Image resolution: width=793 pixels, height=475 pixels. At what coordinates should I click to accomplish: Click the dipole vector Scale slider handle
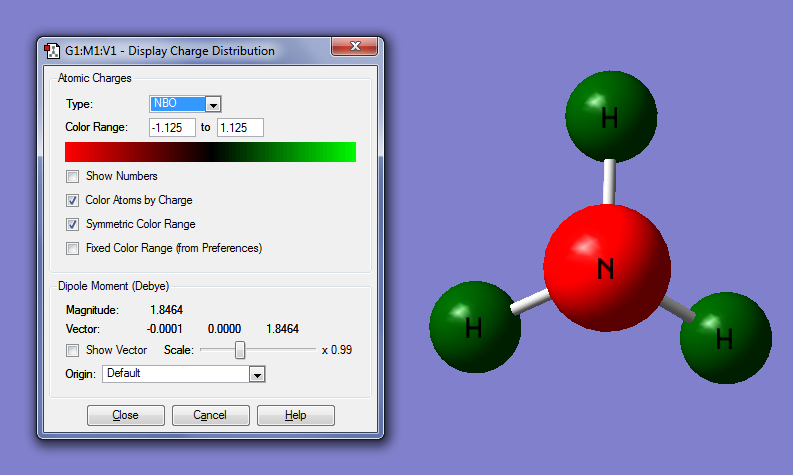click(240, 350)
